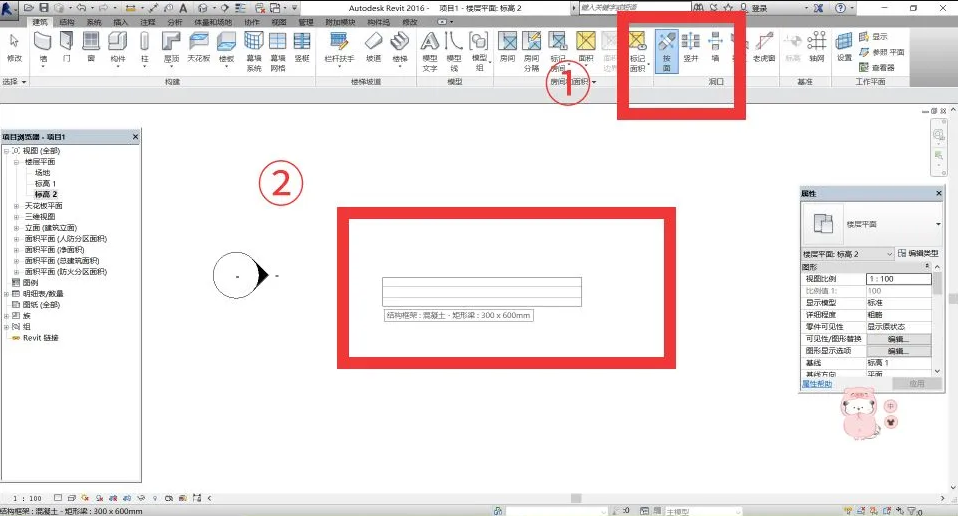Select the 墙 (Wall) tool

click(x=43, y=48)
